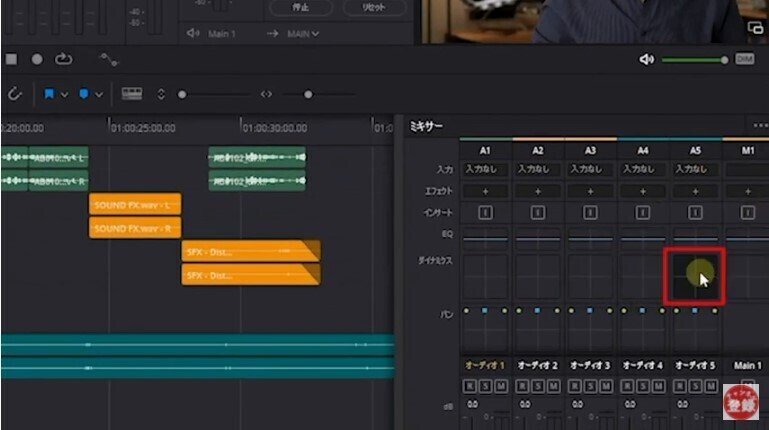Arm record (R) on オーディオ 4
Viewport: 769px width, 430px height.
(x=627, y=386)
